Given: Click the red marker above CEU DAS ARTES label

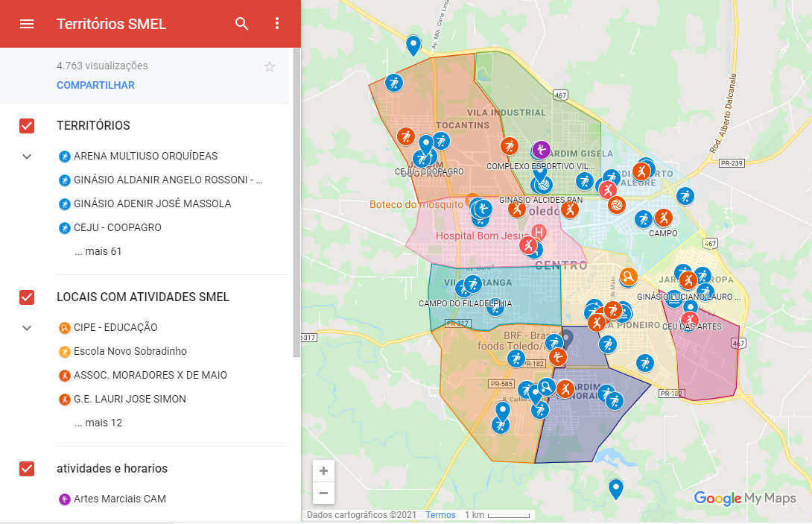Looking at the screenshot, I should 690,319.
